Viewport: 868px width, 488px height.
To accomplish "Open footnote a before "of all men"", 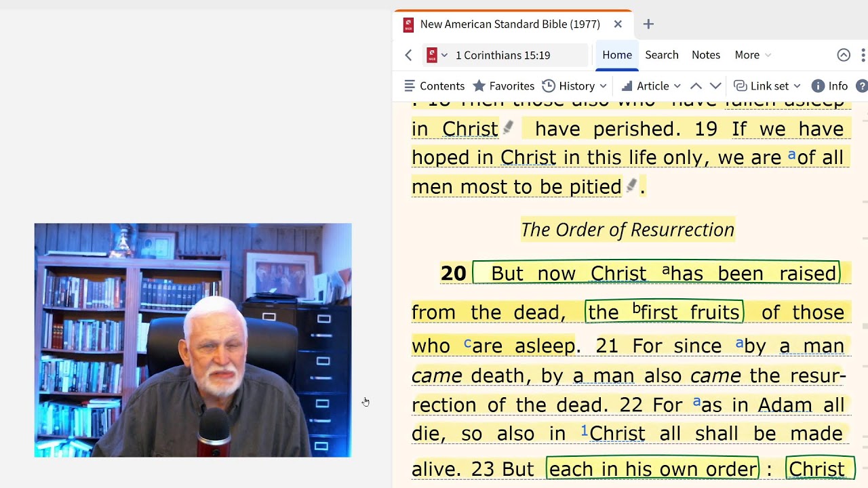I will 791,155.
